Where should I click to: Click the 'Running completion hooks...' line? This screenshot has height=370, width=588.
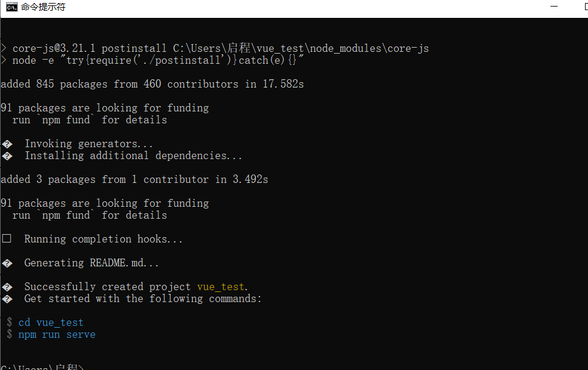pos(104,239)
